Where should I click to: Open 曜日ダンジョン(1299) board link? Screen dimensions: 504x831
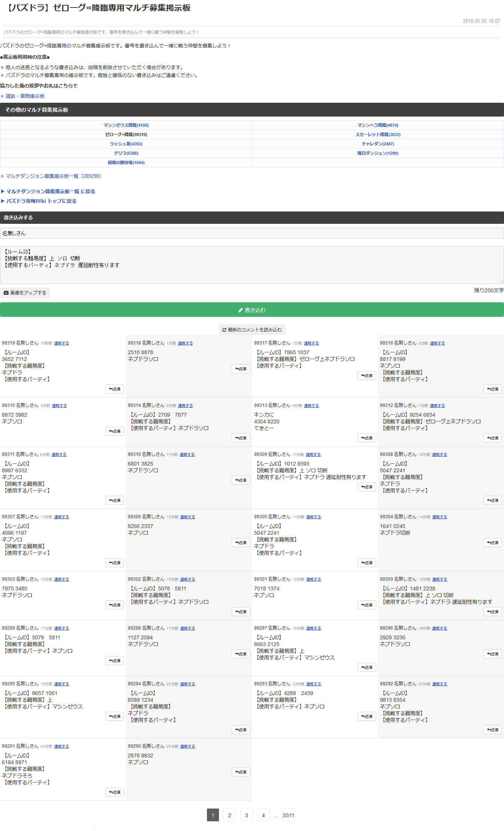(x=378, y=153)
